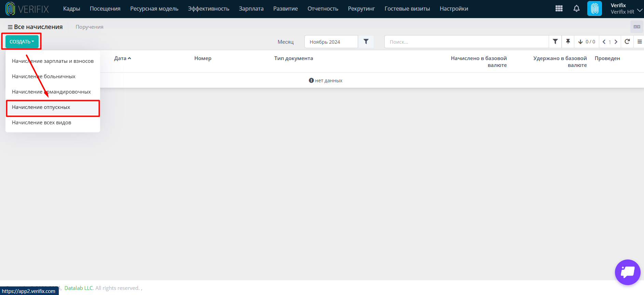Open the apps grid menu icon
This screenshot has height=295, width=644.
pos(559,9)
